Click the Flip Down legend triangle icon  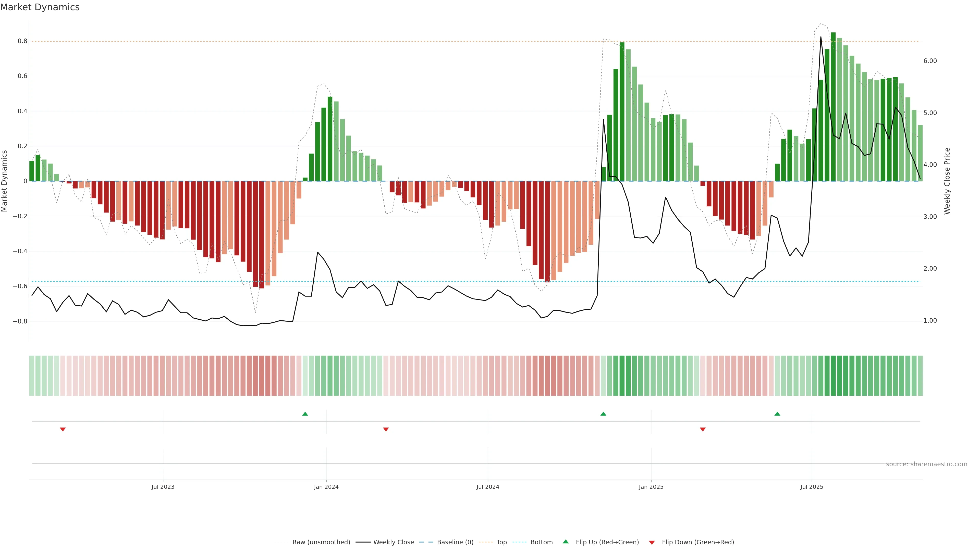[x=652, y=543]
